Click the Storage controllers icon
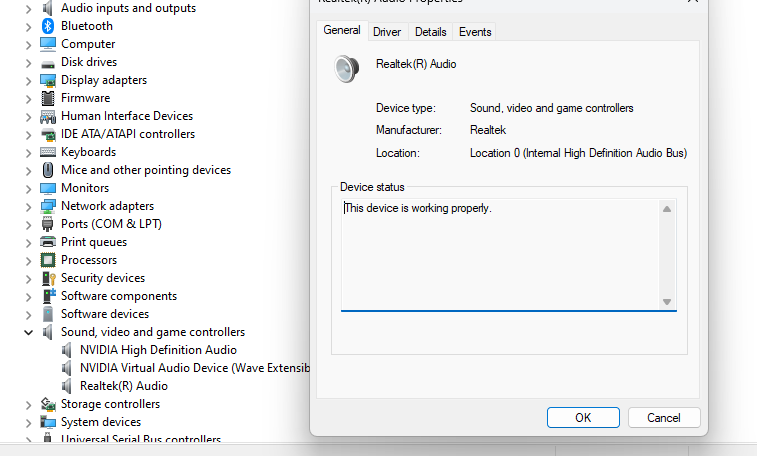 [48, 404]
